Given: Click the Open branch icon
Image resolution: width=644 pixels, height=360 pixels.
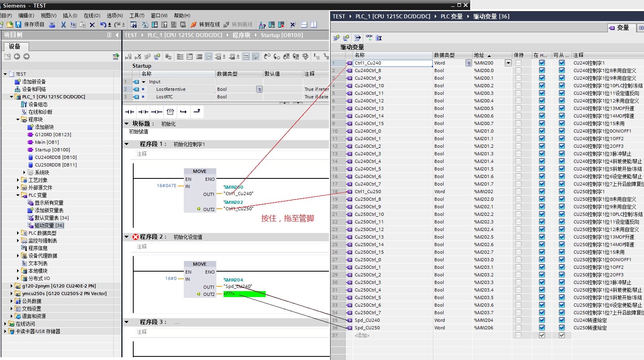Looking at the screenshot, I should coord(183,112).
